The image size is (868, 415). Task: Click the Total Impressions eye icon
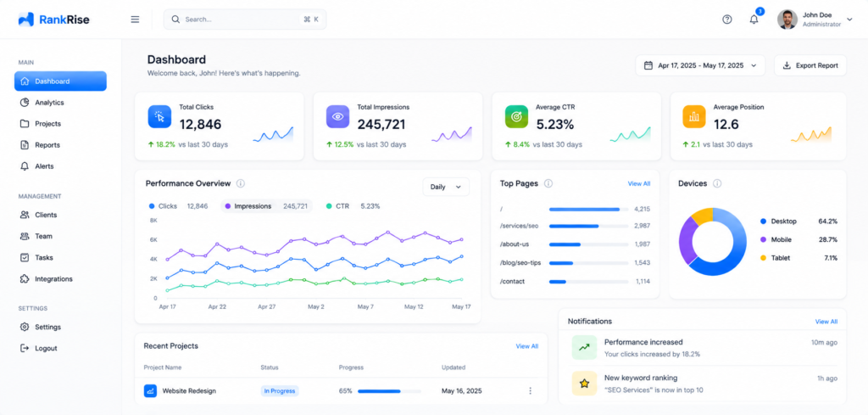click(x=337, y=116)
